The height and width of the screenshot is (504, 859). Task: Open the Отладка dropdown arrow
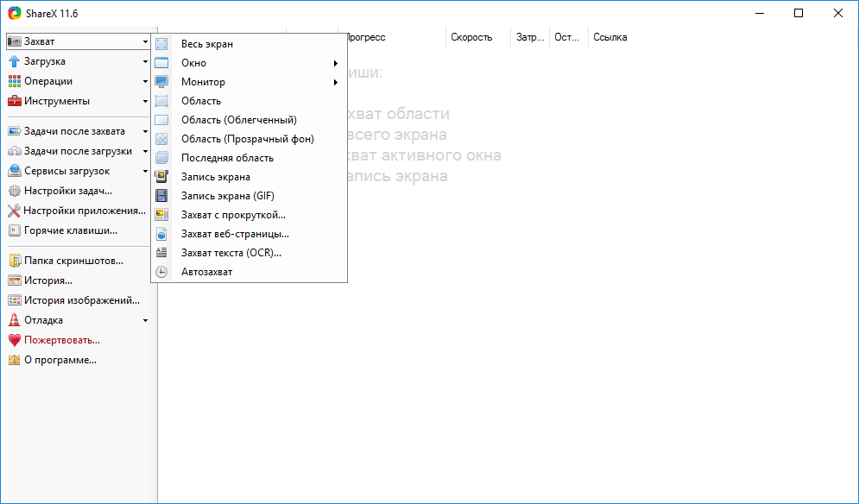click(145, 320)
